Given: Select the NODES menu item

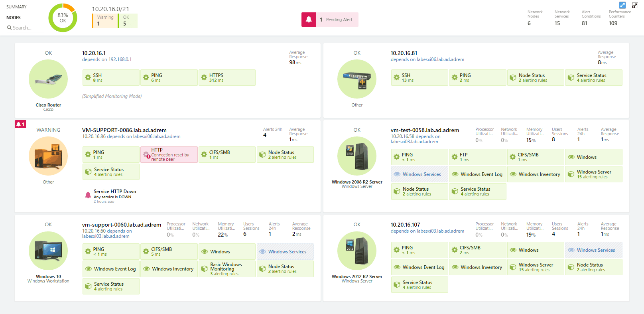Looking at the screenshot, I should pyautogui.click(x=14, y=18).
